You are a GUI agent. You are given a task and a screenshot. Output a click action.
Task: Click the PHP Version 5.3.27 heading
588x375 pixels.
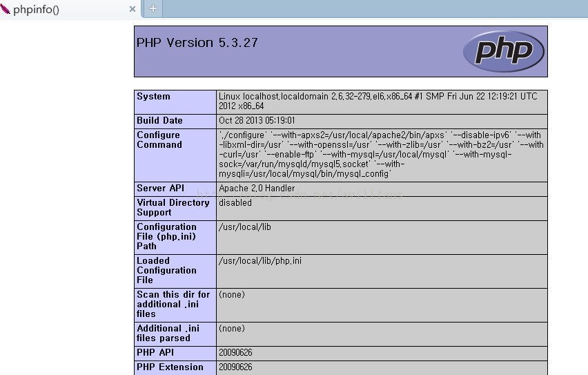(x=197, y=43)
